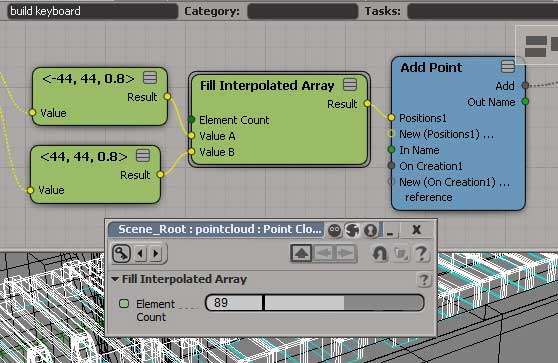Click the keyhole icon in panel title bar
The width and height of the screenshot is (558, 363).
click(370, 231)
